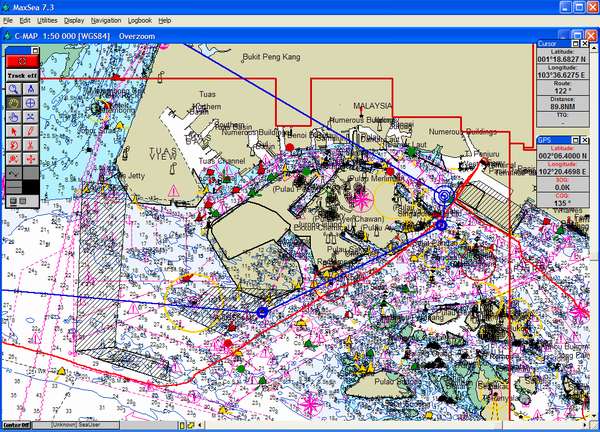Select the red four-arrow move tool
The height and width of the screenshot is (432, 600).
31,159
